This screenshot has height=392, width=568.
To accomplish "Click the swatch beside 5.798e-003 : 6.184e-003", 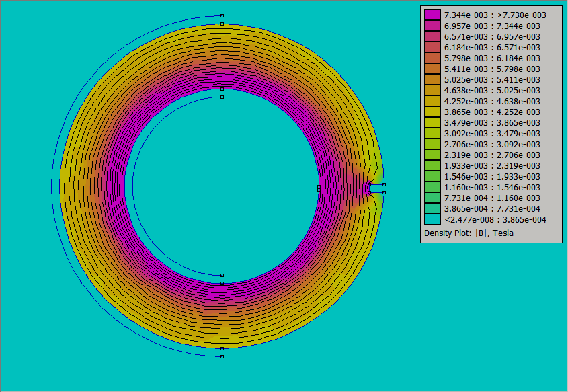I will tap(432, 58).
